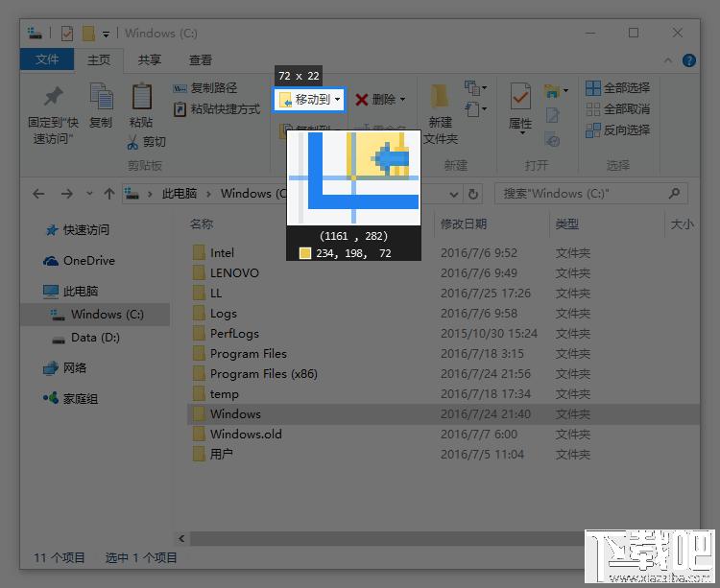Open the blue Help question icon
This screenshot has width=720, height=588.
[x=688, y=60]
